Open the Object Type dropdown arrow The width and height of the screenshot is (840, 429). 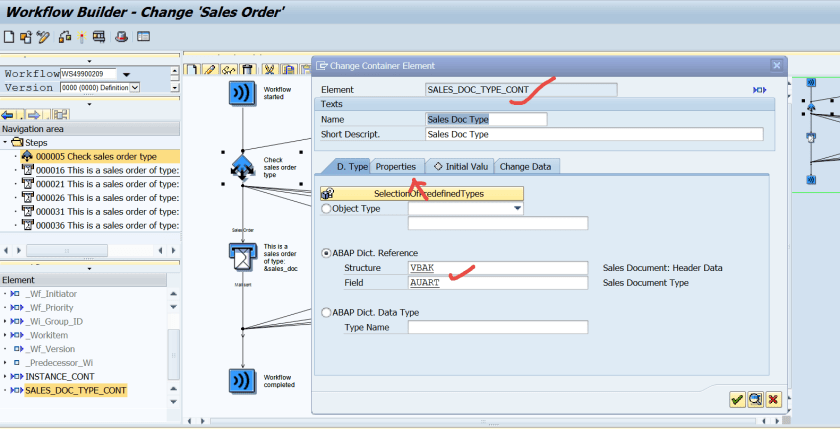(x=516, y=209)
